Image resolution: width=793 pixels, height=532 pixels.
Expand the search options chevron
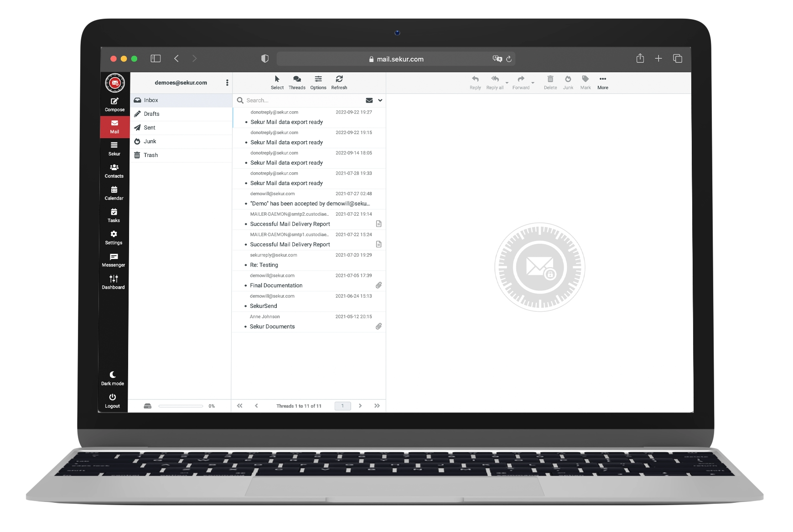click(x=380, y=100)
